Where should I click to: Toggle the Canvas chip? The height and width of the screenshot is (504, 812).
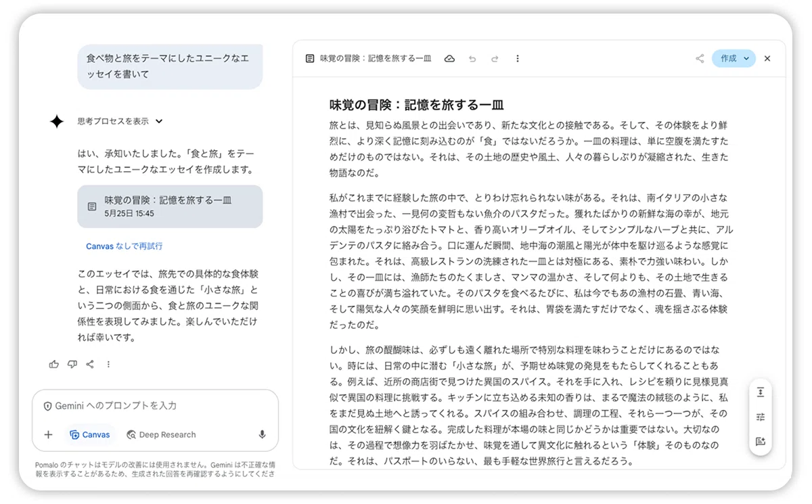click(90, 435)
